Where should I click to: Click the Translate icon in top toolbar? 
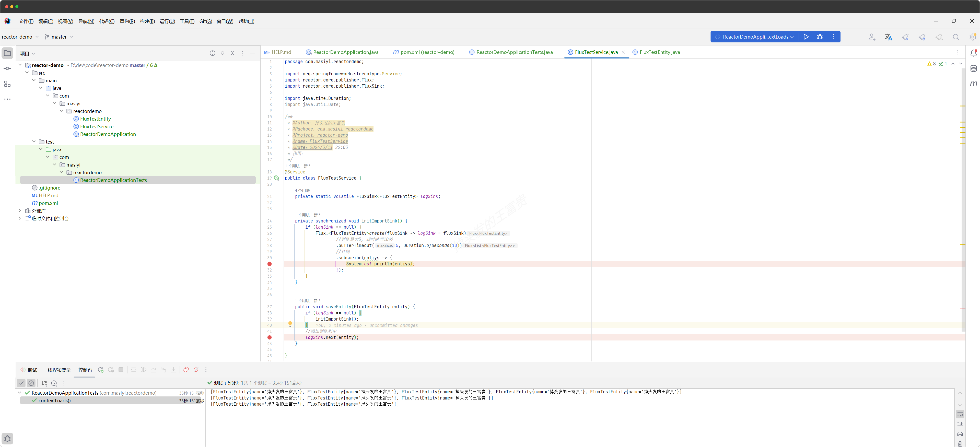point(888,37)
